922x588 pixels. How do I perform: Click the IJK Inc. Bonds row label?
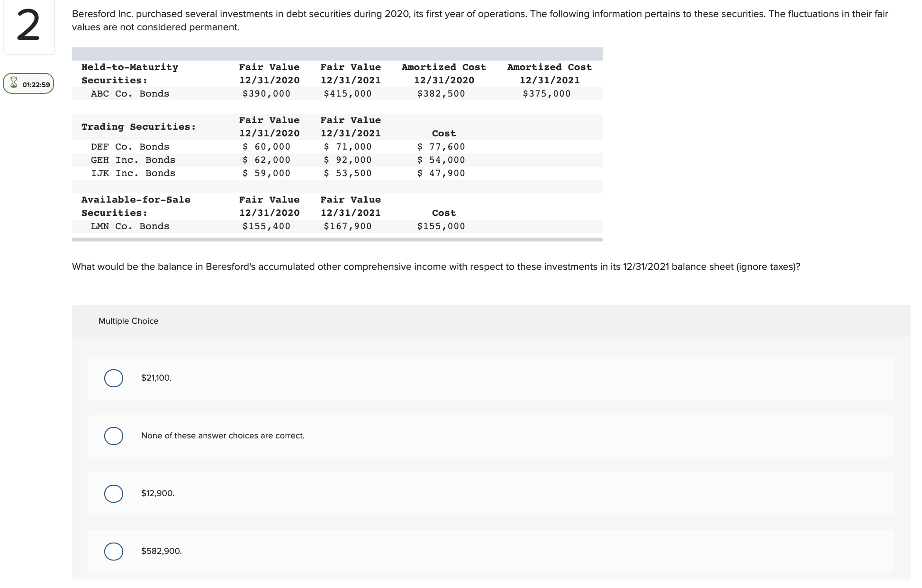click(133, 173)
